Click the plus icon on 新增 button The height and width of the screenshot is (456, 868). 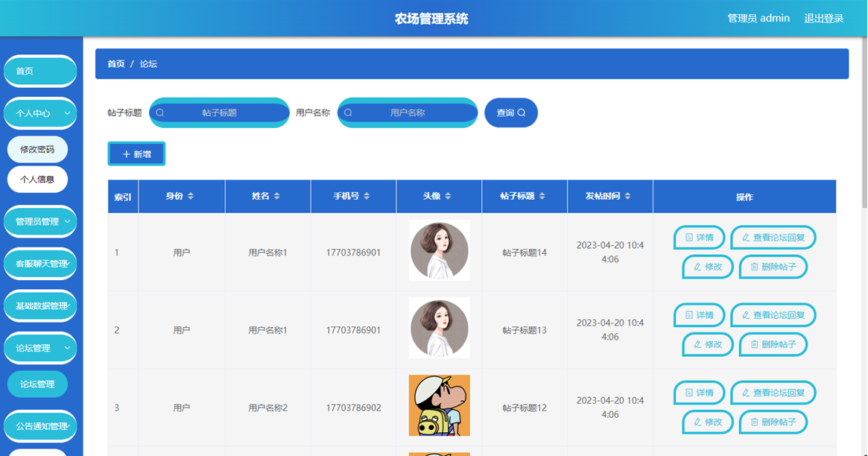(126, 154)
